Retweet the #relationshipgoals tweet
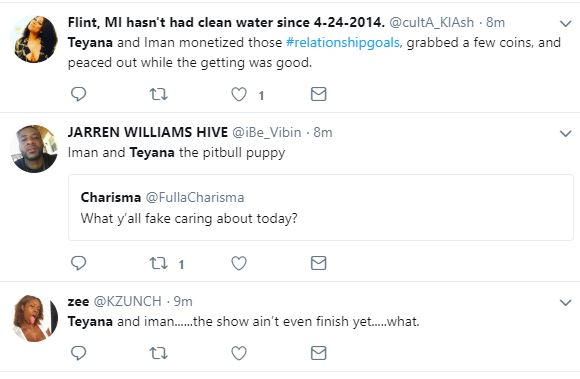 pyautogui.click(x=159, y=94)
